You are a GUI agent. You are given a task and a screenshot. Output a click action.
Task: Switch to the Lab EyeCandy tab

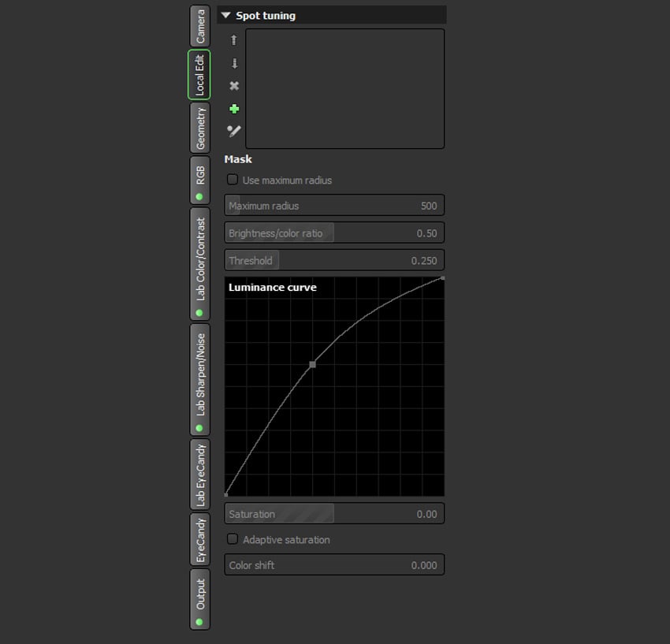point(200,475)
